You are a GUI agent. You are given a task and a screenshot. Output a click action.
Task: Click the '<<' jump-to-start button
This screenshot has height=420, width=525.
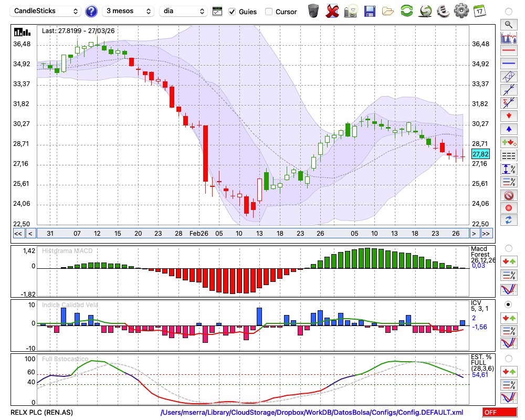[x=18, y=234]
